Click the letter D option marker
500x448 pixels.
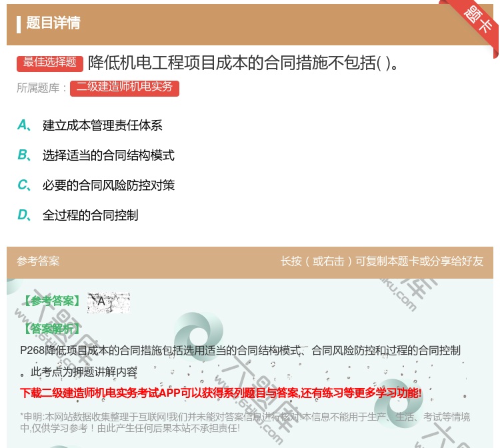(x=24, y=215)
